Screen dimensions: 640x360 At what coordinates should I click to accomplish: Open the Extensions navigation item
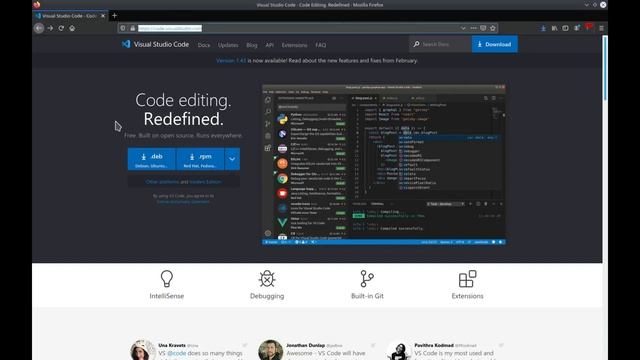(x=294, y=45)
